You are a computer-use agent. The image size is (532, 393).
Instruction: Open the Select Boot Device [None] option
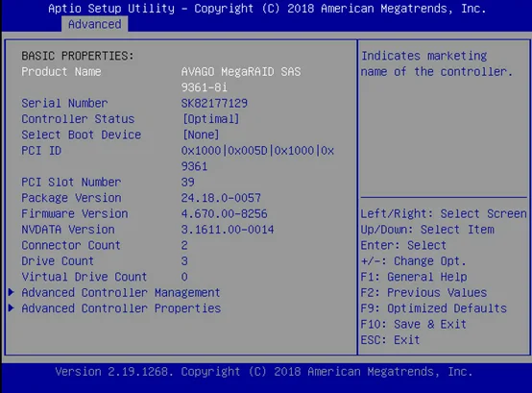click(x=202, y=135)
